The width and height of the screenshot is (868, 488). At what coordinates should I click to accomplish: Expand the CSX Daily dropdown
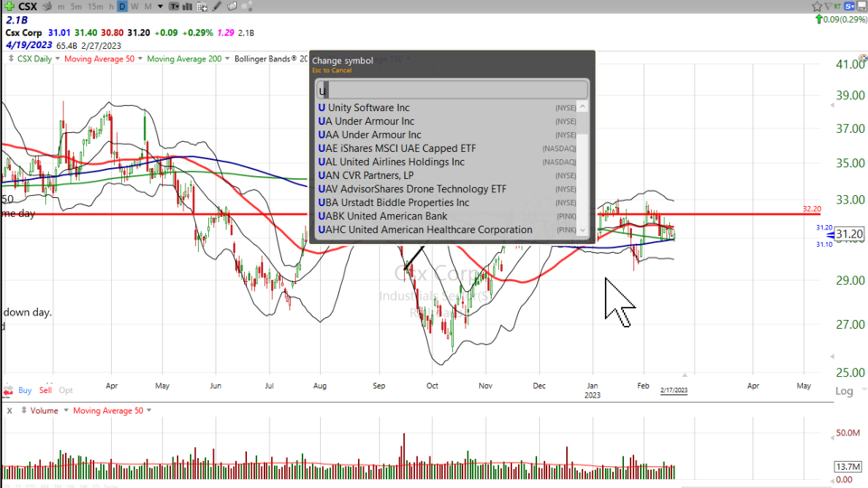tap(36, 59)
